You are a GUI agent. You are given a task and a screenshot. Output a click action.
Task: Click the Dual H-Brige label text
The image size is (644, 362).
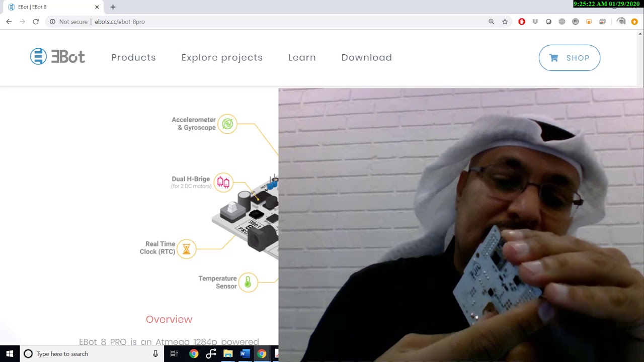(x=191, y=179)
